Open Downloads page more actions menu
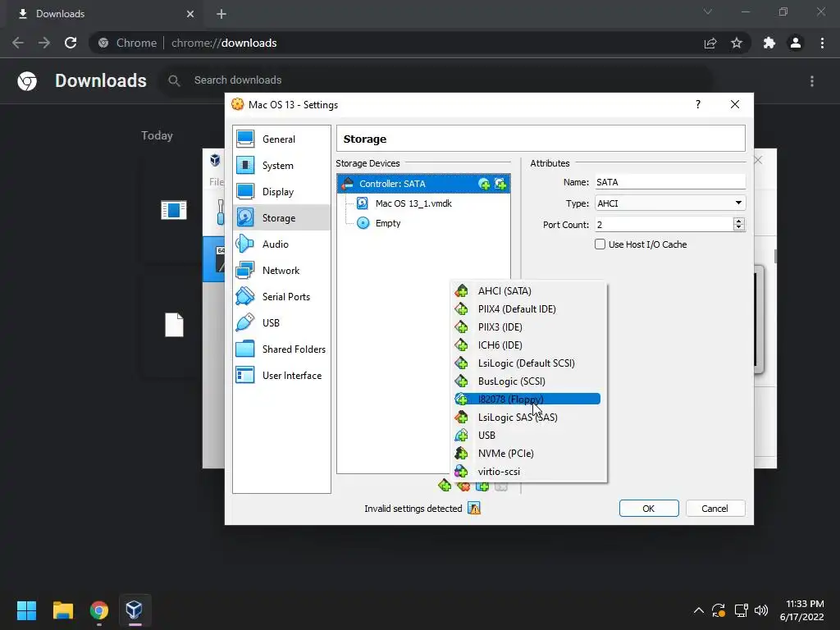 (x=812, y=81)
